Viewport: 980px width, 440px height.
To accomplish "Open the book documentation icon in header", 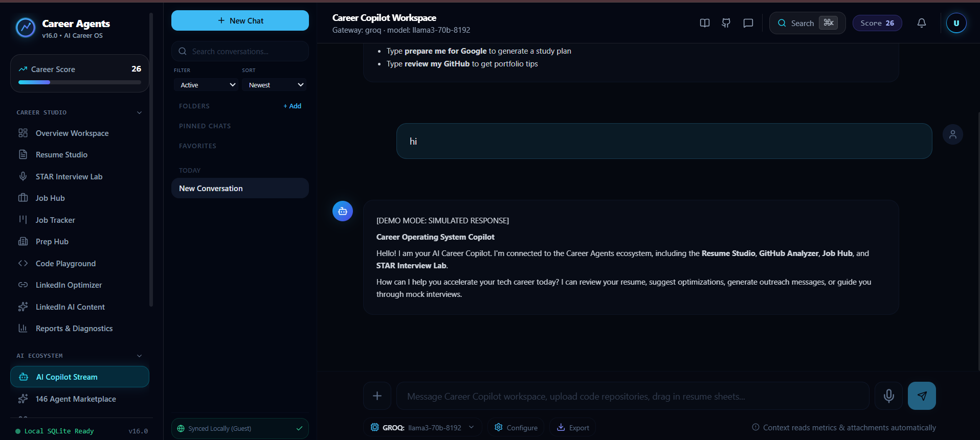I will coord(704,23).
